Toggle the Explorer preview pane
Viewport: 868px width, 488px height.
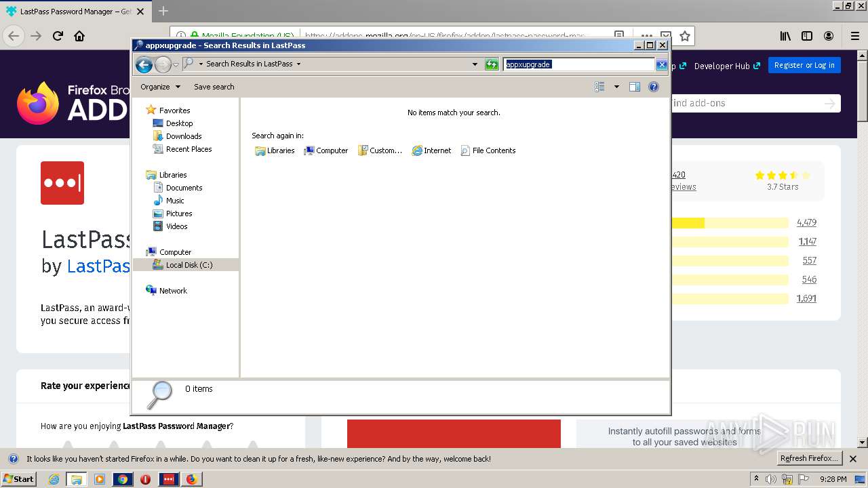pos(635,87)
